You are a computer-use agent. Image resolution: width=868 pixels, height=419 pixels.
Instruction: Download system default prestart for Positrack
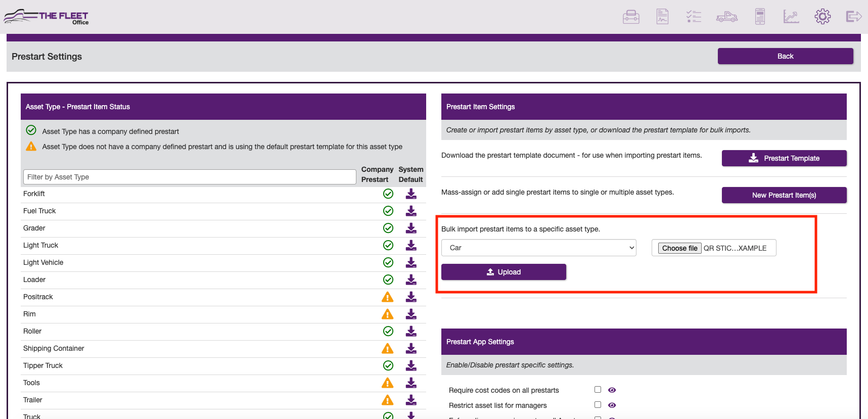[x=411, y=297]
